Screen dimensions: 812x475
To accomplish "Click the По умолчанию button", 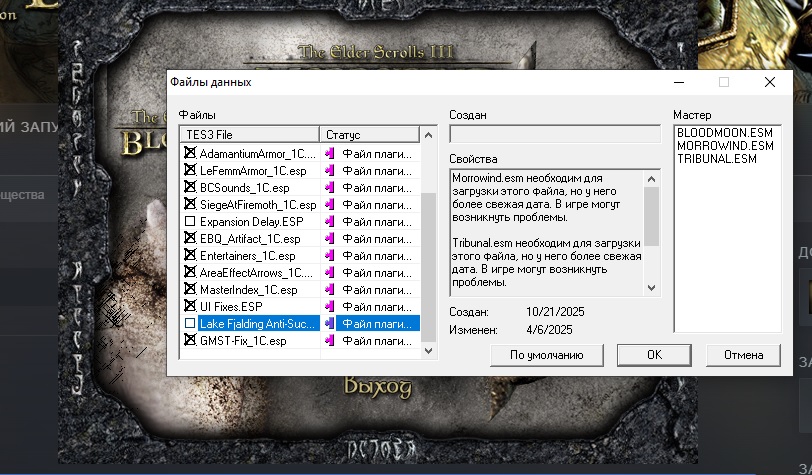I will (546, 355).
